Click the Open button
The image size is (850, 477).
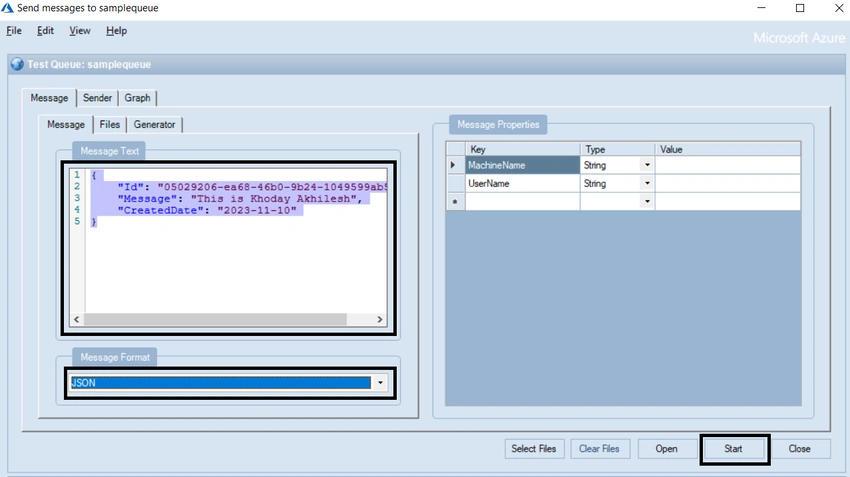(666, 449)
